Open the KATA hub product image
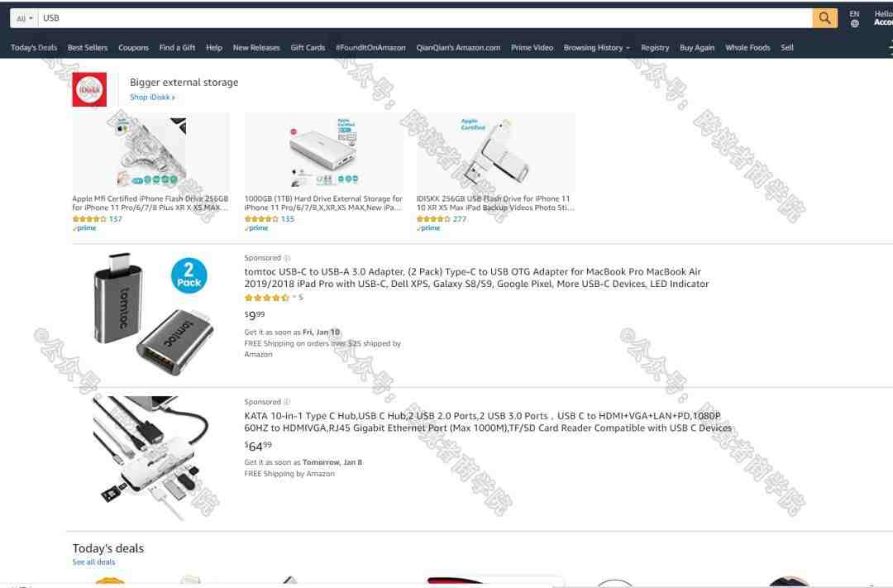This screenshot has width=893, height=588. pyautogui.click(x=151, y=457)
